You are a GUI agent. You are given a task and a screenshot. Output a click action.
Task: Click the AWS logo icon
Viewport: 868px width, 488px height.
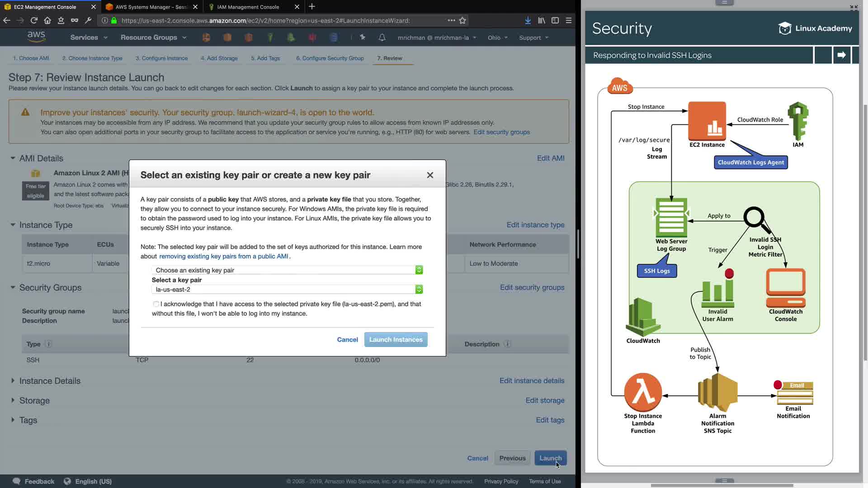(x=36, y=37)
